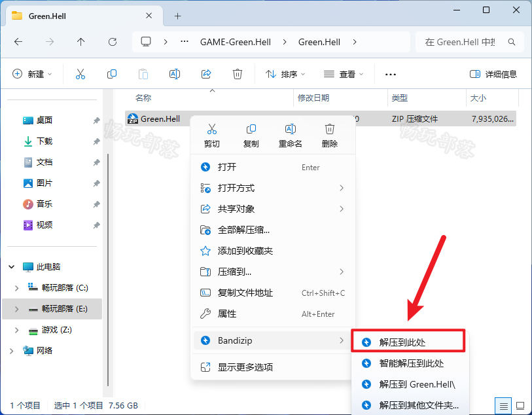
Task: Unpin 图片 from quick access
Action: pyautogui.click(x=96, y=183)
